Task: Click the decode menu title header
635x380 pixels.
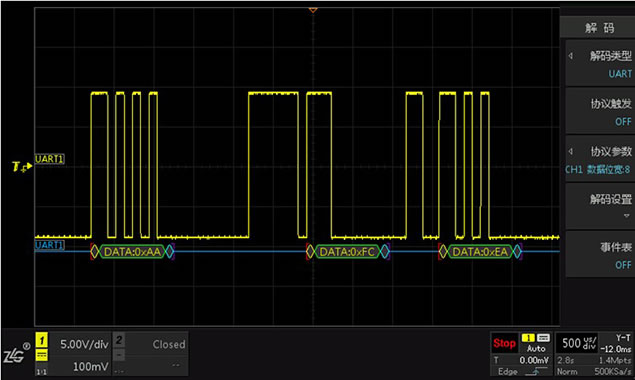Action: coord(599,28)
